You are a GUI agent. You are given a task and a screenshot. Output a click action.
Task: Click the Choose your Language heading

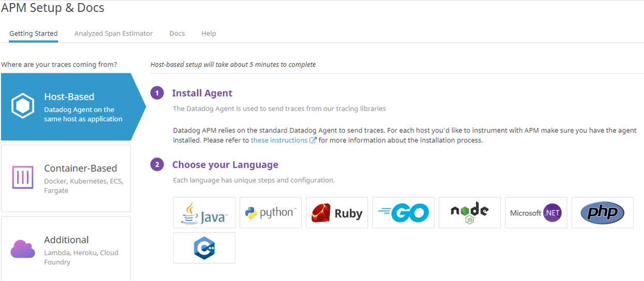click(225, 165)
